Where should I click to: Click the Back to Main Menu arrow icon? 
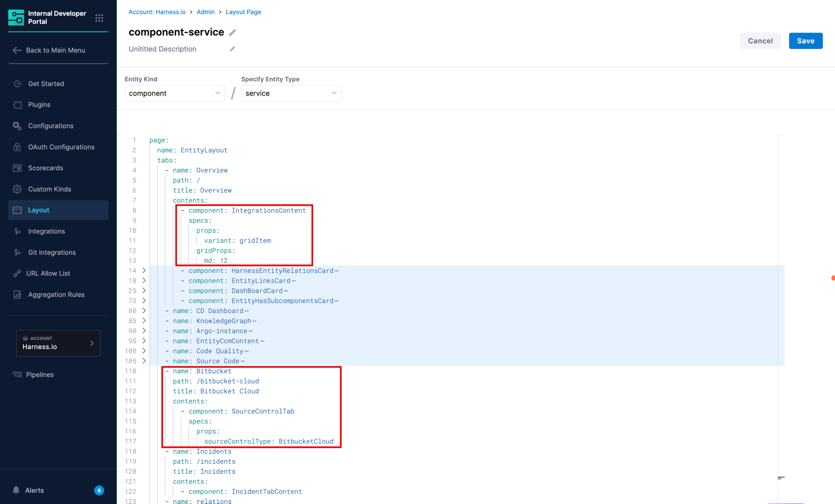[17, 50]
